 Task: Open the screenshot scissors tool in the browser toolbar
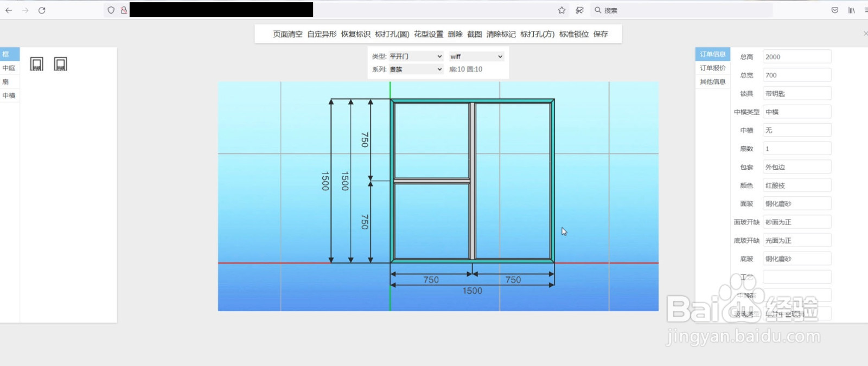click(579, 10)
